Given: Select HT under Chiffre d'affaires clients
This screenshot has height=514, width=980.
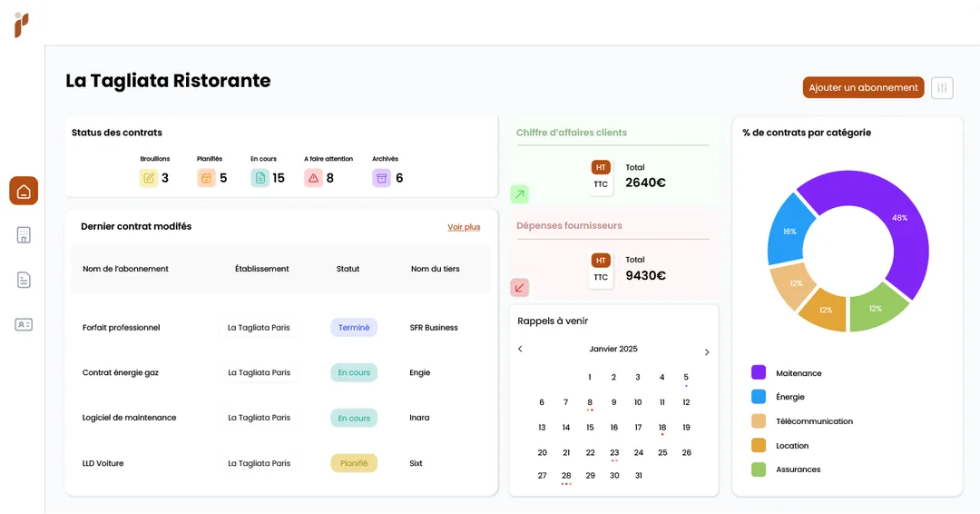Looking at the screenshot, I should tap(601, 168).
